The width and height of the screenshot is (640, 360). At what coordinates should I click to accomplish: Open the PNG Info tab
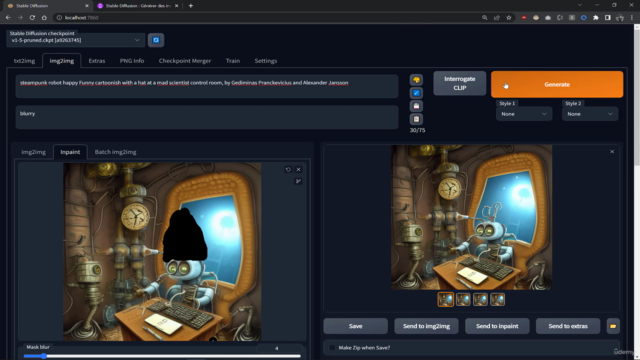132,61
